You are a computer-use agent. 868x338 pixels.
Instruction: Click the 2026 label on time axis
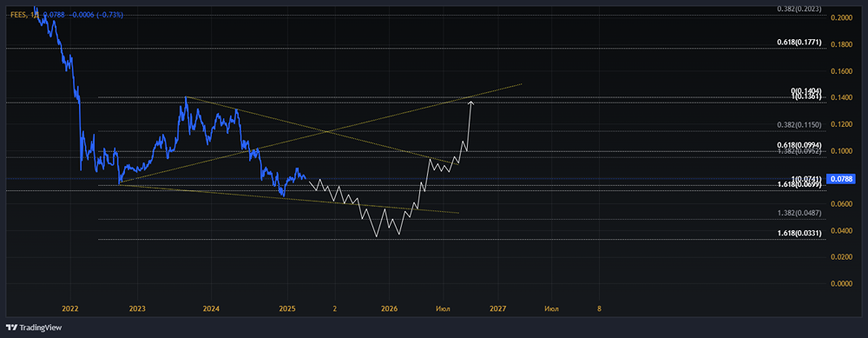(x=389, y=308)
